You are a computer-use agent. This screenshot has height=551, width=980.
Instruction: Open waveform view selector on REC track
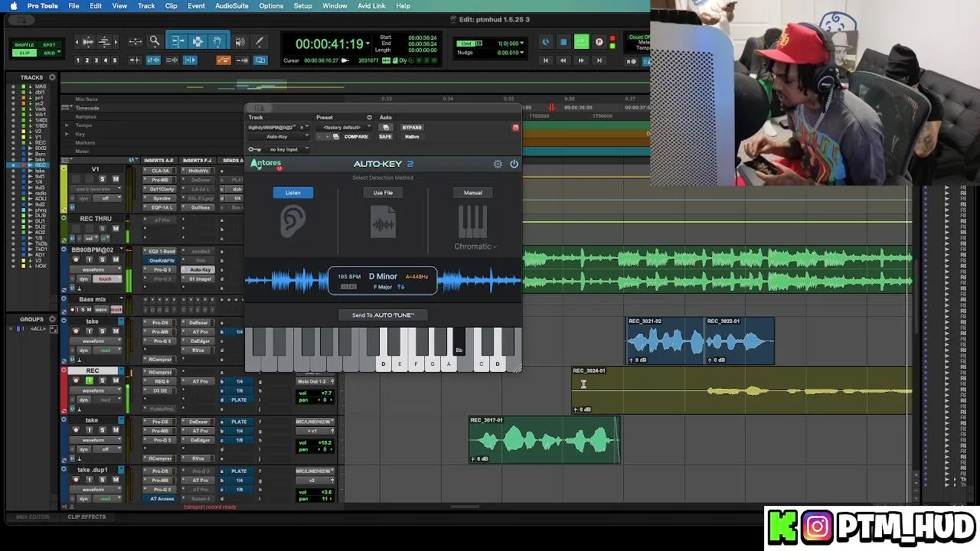pyautogui.click(x=94, y=390)
